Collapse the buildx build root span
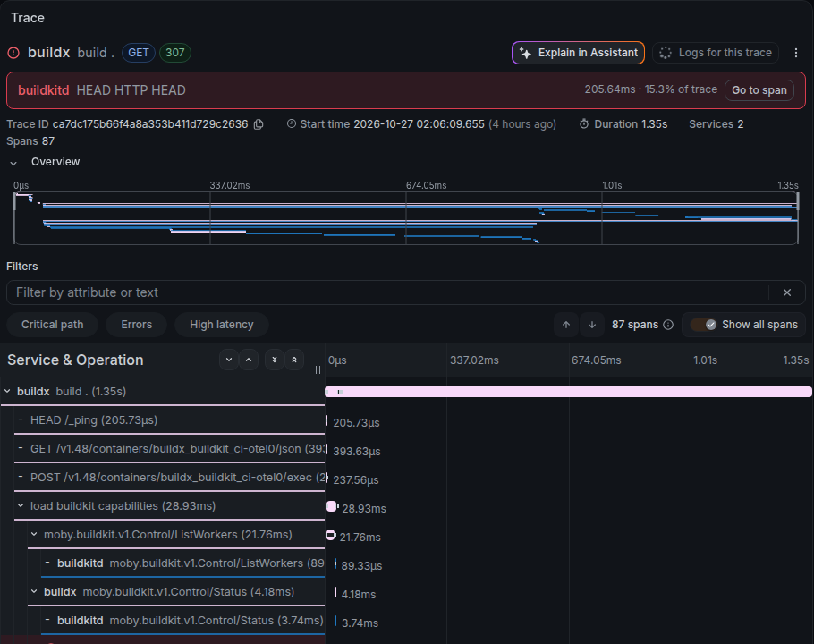Viewport: 814px width, 644px height. (7, 391)
